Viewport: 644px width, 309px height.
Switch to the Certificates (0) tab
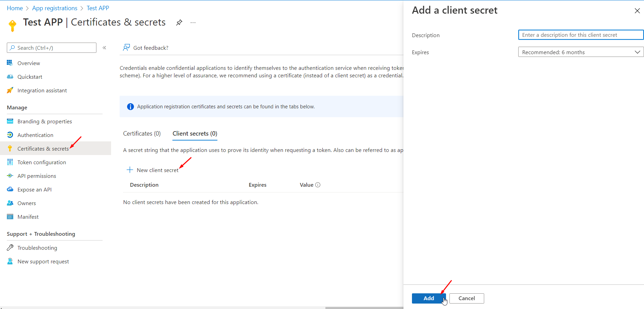point(142,134)
